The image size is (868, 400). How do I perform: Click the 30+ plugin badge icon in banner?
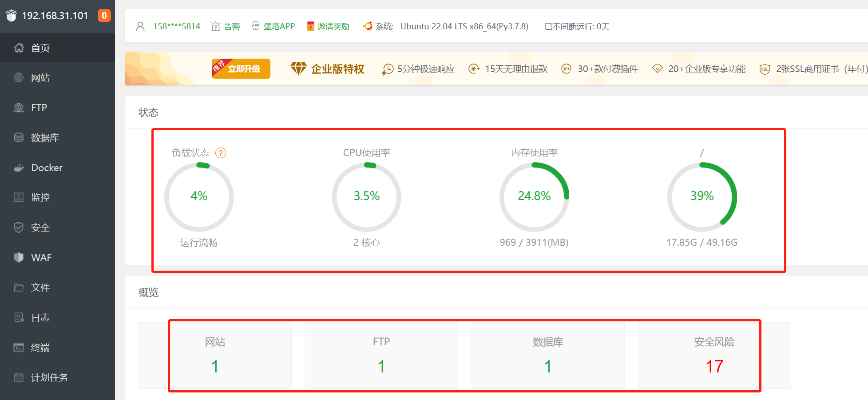566,69
